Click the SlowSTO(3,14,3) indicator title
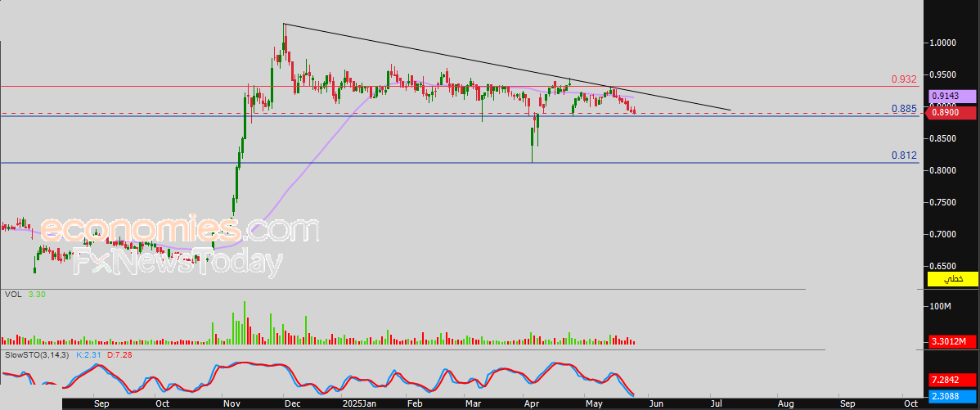This screenshot has width=980, height=410. click(x=38, y=355)
